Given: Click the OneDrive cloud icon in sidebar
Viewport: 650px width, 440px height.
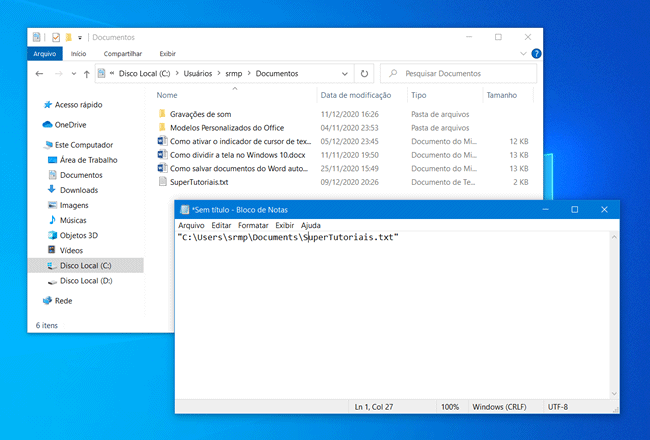Looking at the screenshot, I should pos(47,125).
